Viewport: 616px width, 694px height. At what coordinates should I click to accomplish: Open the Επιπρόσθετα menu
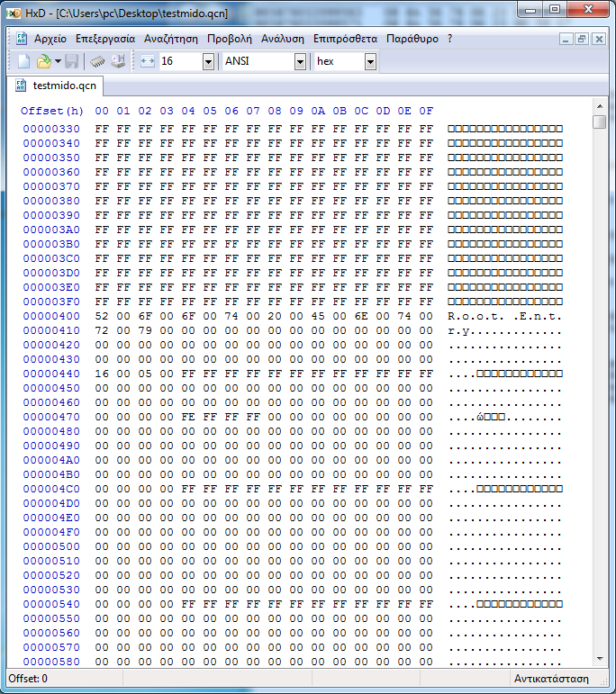point(345,39)
